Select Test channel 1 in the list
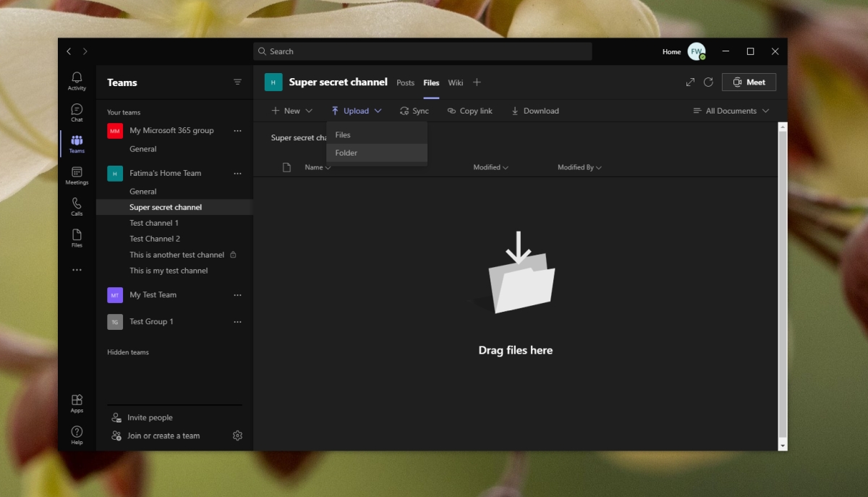The image size is (868, 497). 154,223
